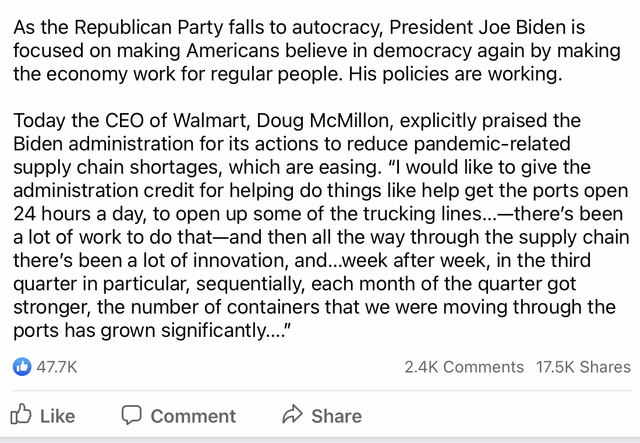Click the sentence "His policies are working."

456,74
